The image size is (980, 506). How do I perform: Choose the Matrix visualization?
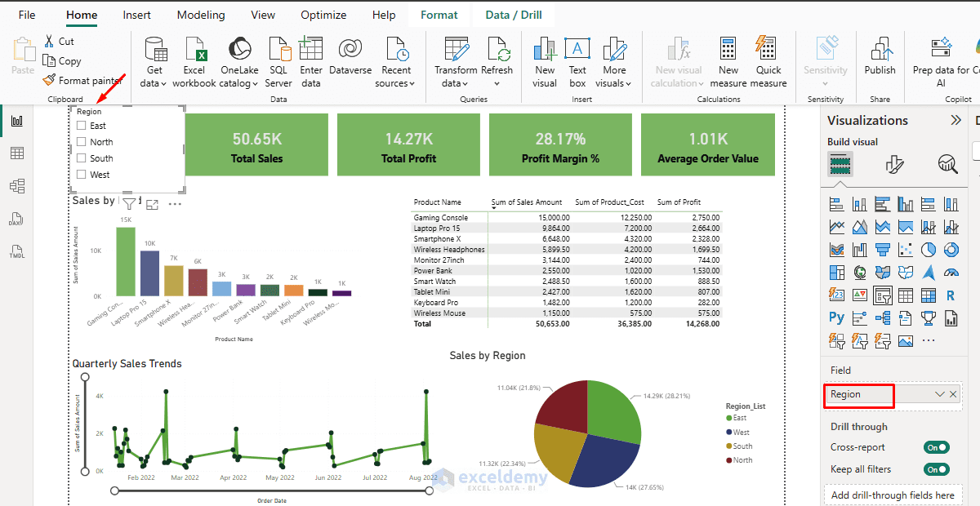[x=928, y=295]
